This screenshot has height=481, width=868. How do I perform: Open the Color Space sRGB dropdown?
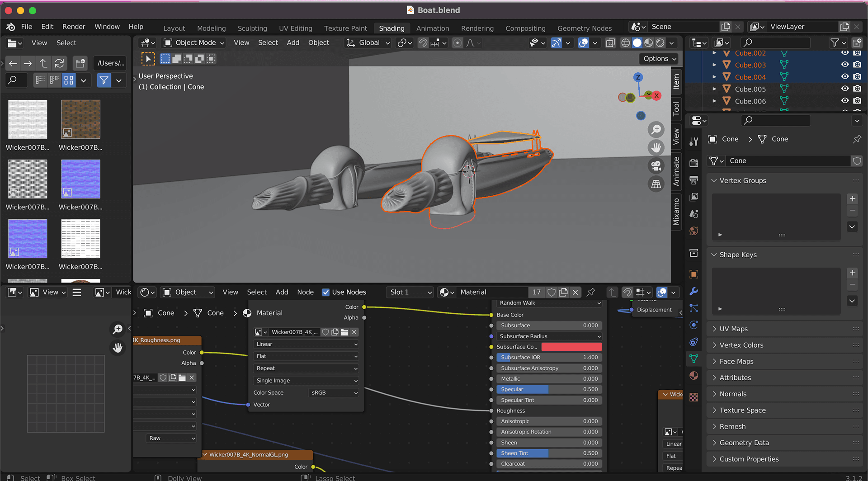334,393
